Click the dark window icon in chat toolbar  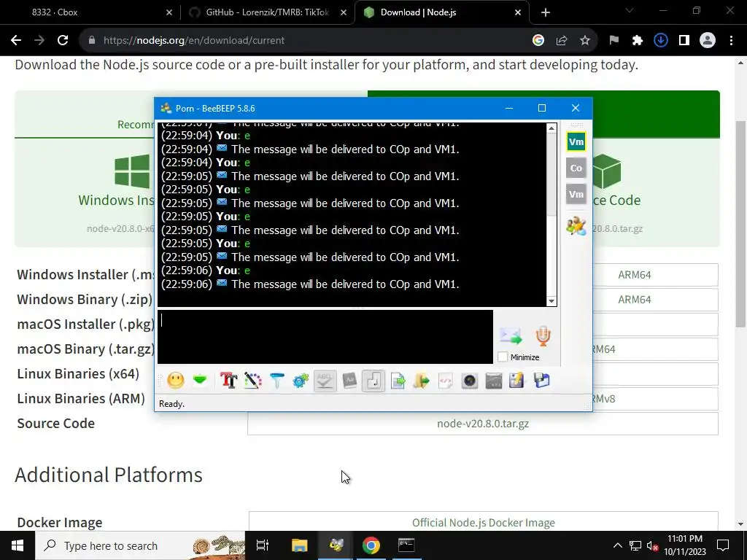coord(494,381)
